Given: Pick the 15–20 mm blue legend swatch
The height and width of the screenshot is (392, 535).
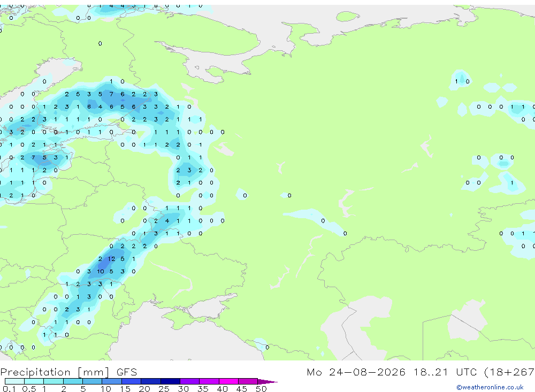Looking at the screenshot, I should [x=132, y=381].
